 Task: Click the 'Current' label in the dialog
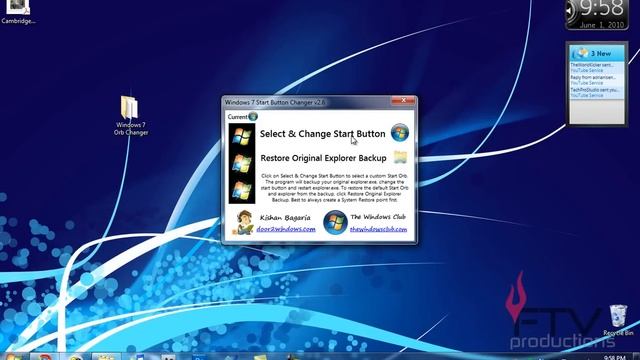coord(238,117)
